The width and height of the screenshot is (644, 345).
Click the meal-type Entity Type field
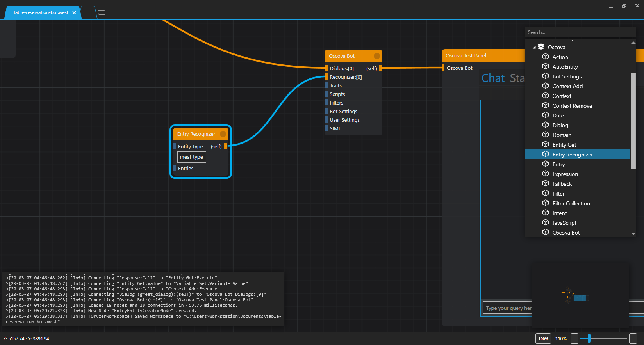tap(191, 157)
